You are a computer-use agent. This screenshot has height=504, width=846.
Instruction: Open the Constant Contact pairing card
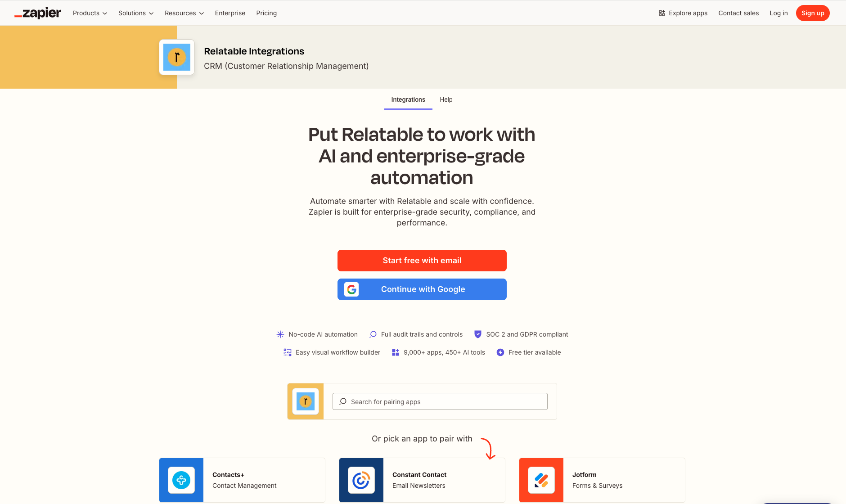point(422,480)
